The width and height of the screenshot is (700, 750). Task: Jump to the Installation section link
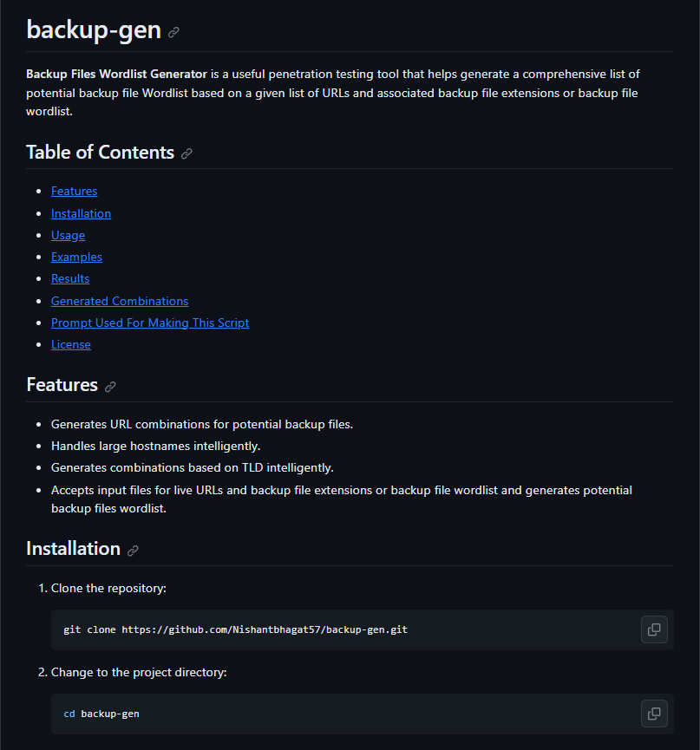point(81,213)
